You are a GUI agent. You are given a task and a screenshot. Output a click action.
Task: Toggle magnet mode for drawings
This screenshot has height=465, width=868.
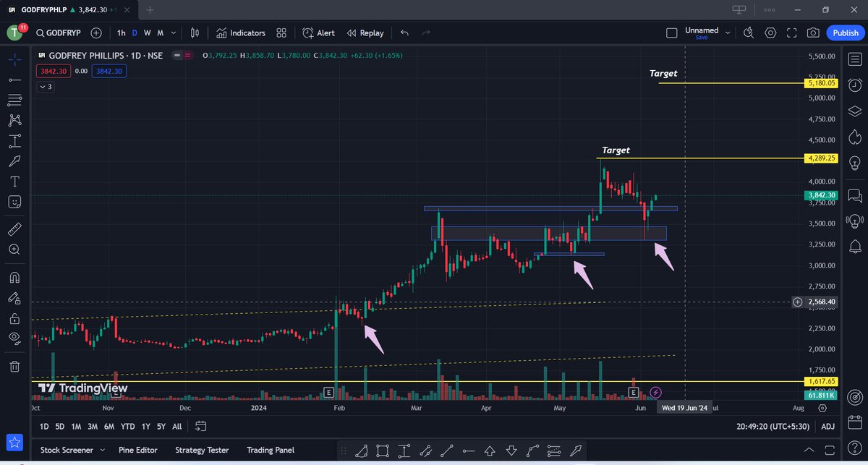(14, 277)
